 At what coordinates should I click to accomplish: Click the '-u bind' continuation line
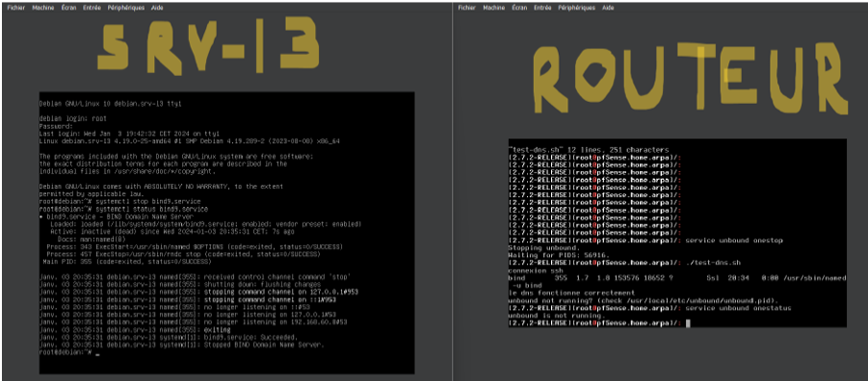(528, 286)
